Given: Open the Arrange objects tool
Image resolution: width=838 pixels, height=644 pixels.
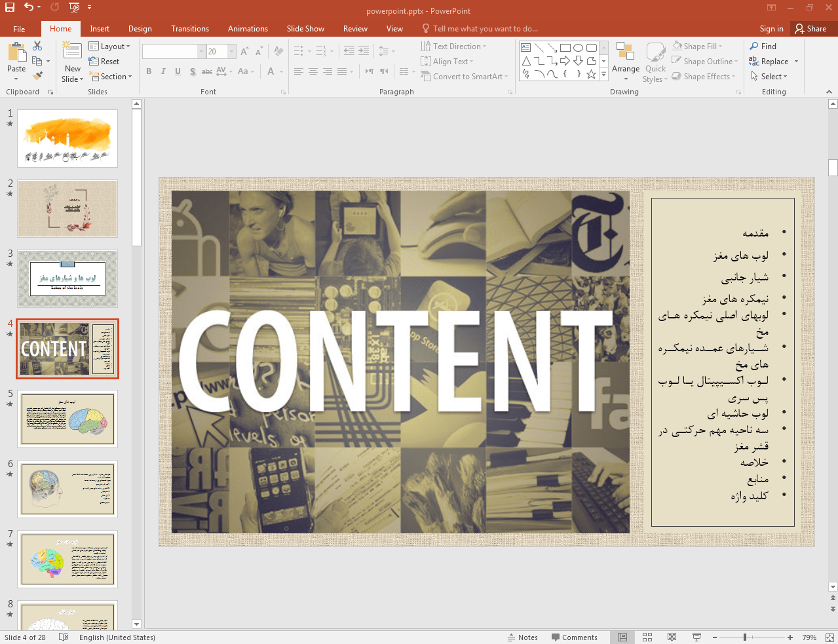Looking at the screenshot, I should click(625, 59).
